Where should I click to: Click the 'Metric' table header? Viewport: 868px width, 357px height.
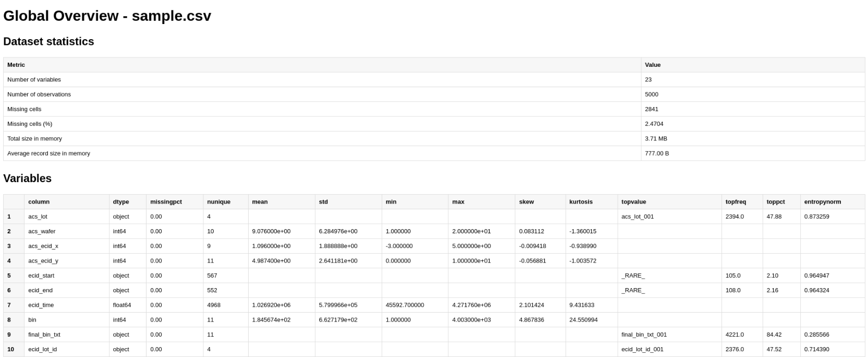[16, 65]
